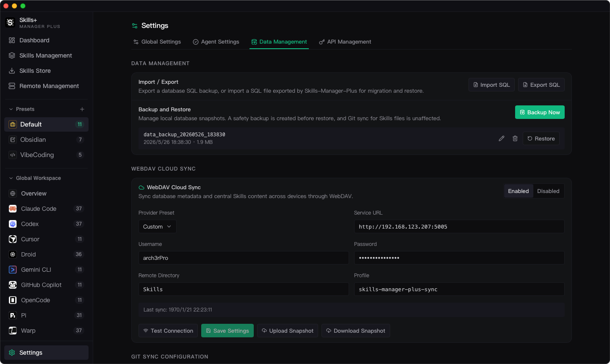The width and height of the screenshot is (610, 364).
Task: Open the GitHub Copilot workspace item
Action: pyautogui.click(x=46, y=285)
